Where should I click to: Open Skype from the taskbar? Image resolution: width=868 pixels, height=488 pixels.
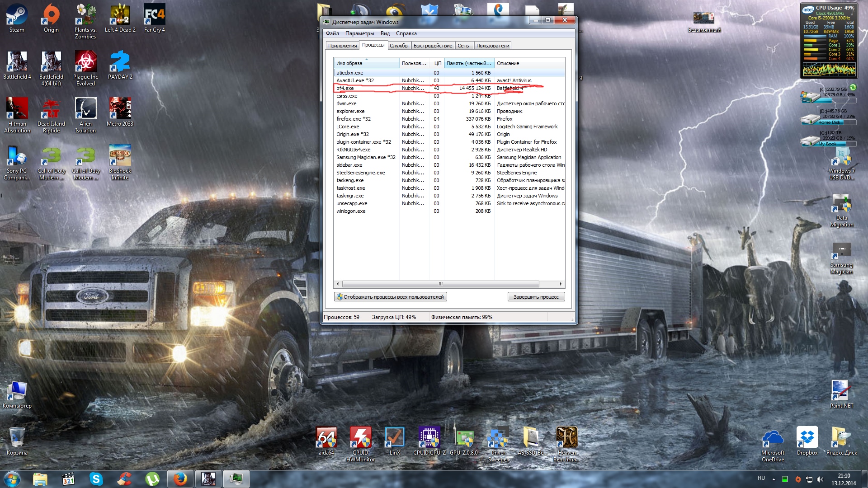tap(96, 479)
